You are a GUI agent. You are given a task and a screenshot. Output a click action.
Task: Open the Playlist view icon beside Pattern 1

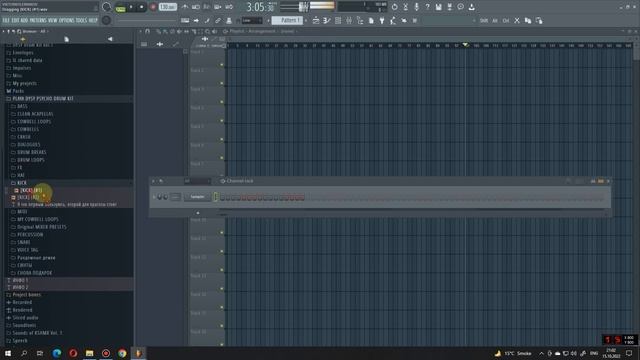tap(316, 20)
